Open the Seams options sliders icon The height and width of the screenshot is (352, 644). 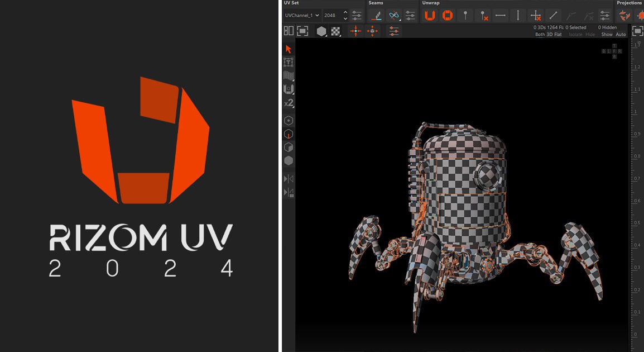410,16
